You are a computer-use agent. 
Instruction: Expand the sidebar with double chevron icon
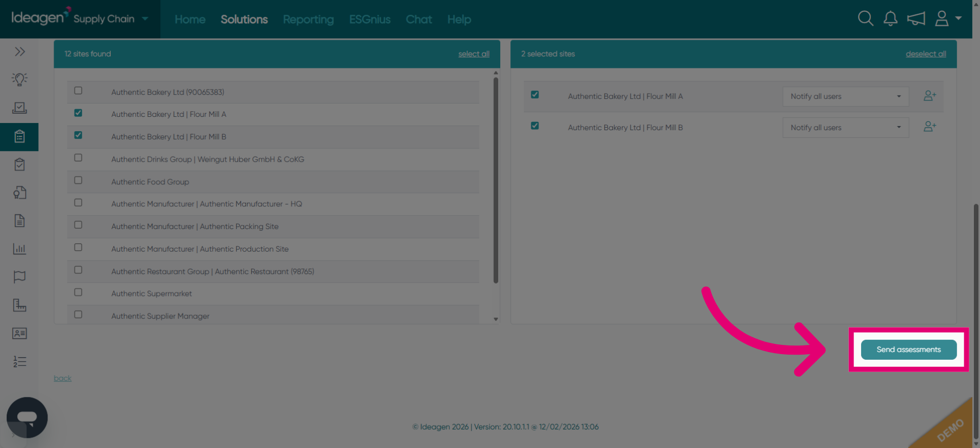[20, 52]
